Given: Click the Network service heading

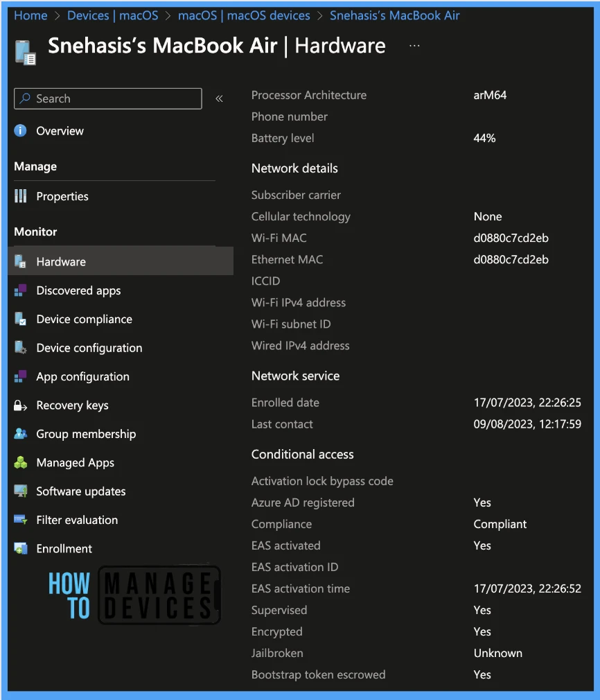Looking at the screenshot, I should point(295,376).
